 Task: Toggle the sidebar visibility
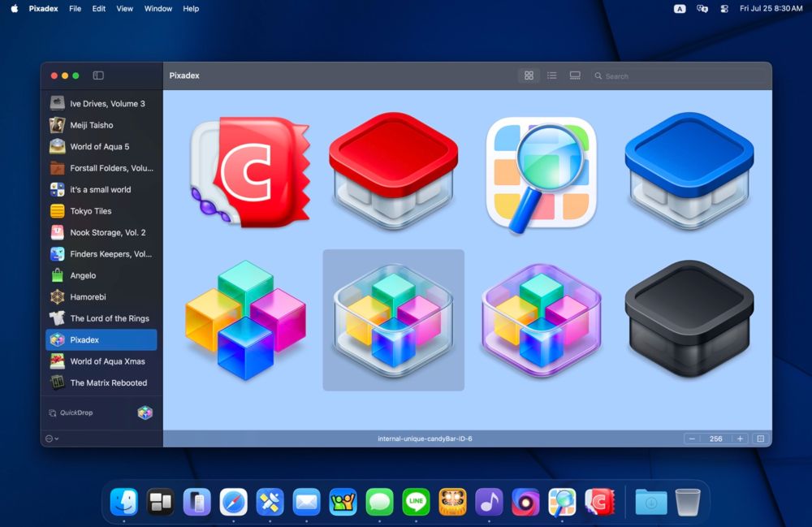click(x=98, y=76)
